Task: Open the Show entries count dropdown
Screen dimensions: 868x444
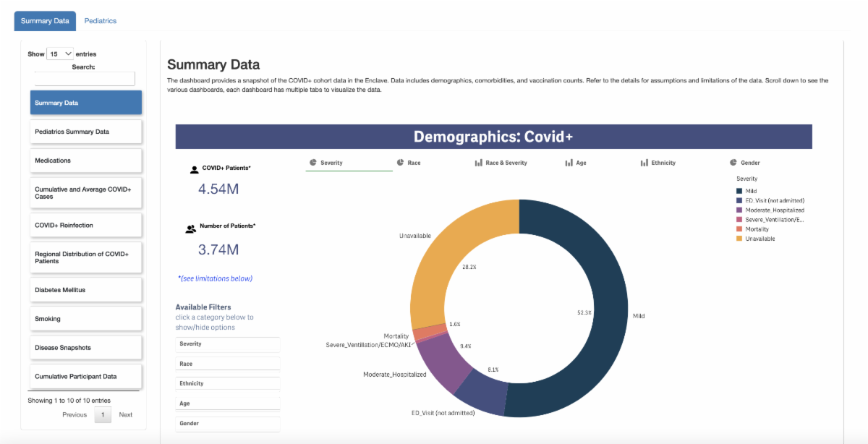Action: click(x=60, y=54)
